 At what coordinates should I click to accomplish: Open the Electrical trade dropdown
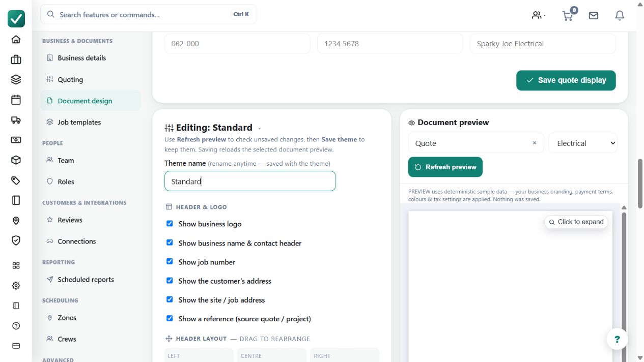pos(582,143)
